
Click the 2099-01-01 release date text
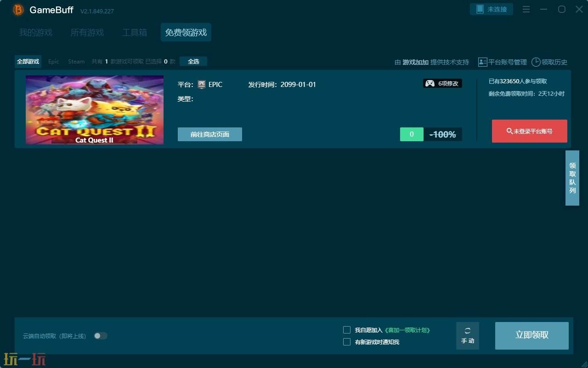pos(298,85)
